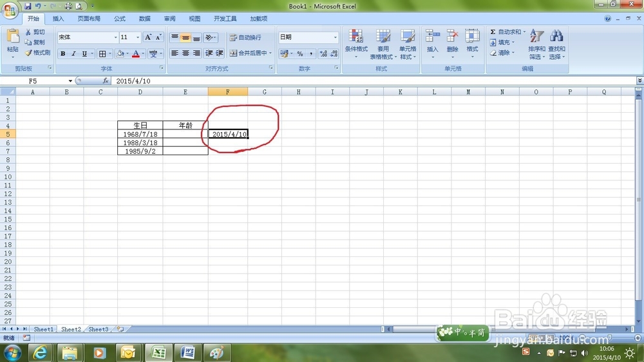Decrease indent
Viewport: 644px width, 362px height.
click(209, 53)
